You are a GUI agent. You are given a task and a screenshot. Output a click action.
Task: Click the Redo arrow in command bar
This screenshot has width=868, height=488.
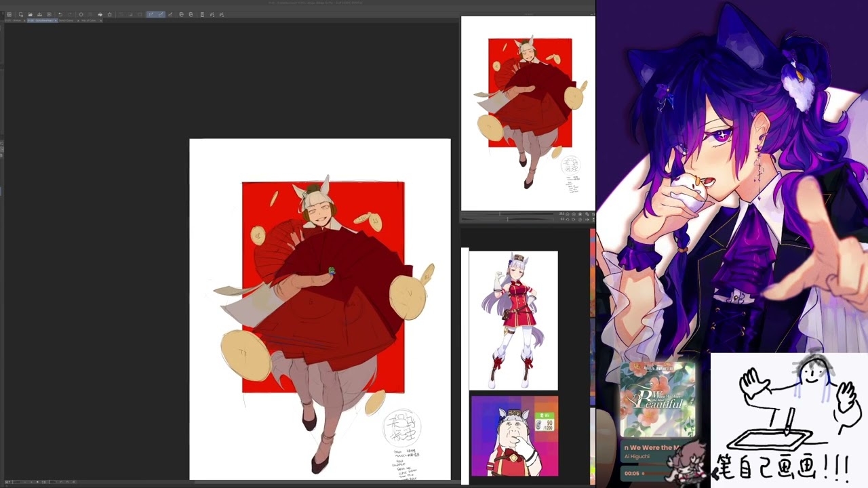(x=68, y=14)
